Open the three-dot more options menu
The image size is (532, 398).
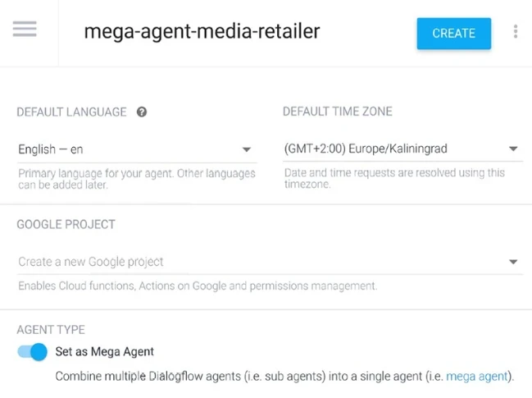coord(516,31)
